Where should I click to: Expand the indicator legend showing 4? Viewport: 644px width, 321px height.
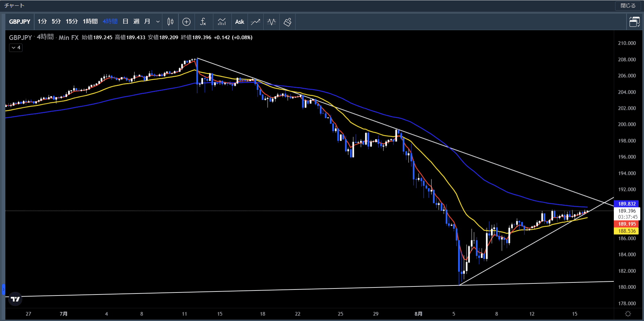[16, 48]
